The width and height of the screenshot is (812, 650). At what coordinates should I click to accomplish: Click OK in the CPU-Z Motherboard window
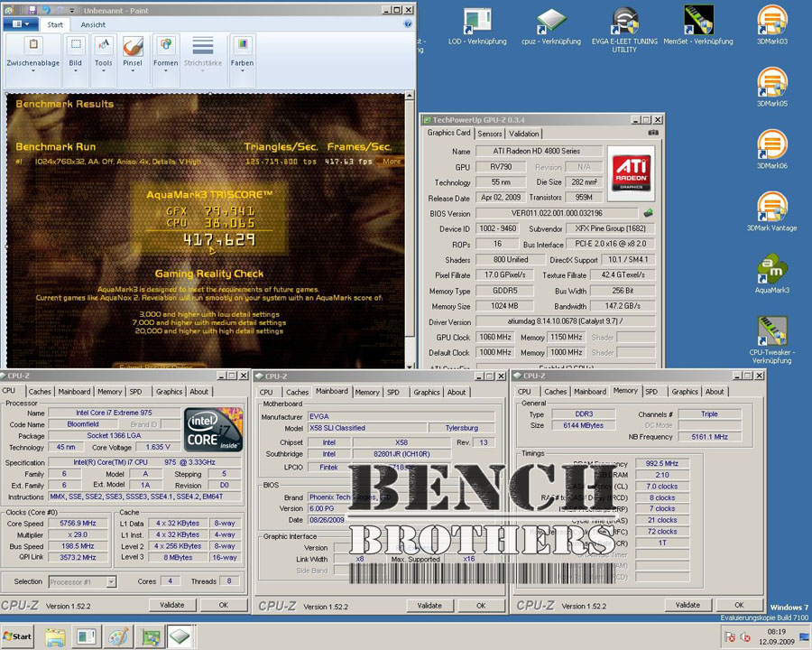point(481,606)
